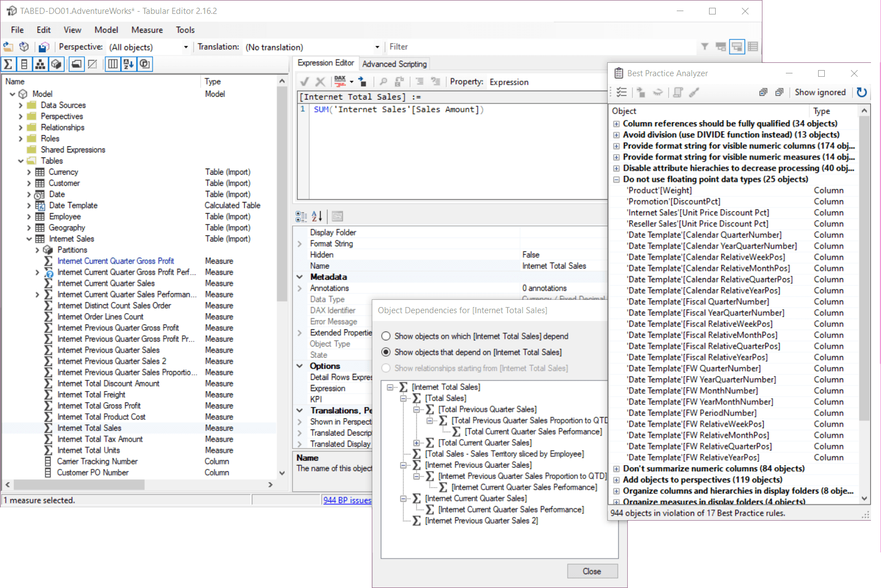Open the Measure menu
This screenshot has width=881, height=588.
coord(147,30)
